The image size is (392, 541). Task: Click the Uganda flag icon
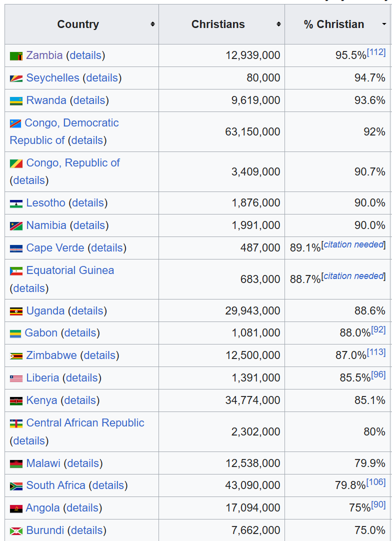coord(16,311)
